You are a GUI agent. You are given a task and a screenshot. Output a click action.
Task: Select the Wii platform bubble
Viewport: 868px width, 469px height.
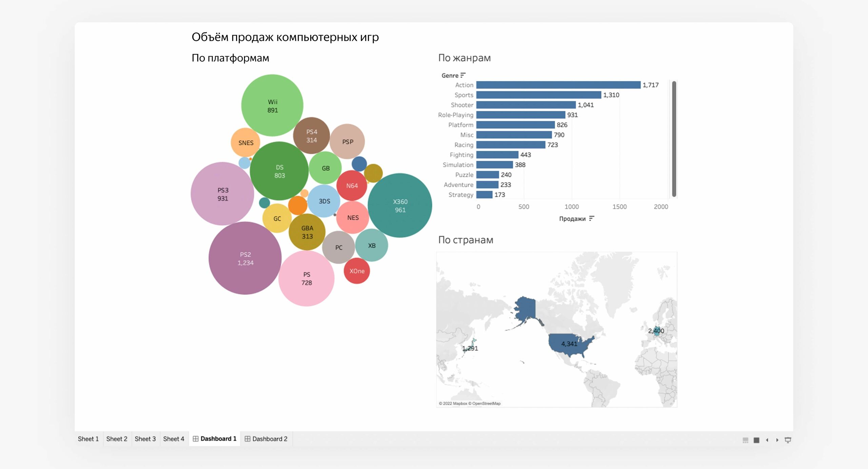(x=272, y=105)
